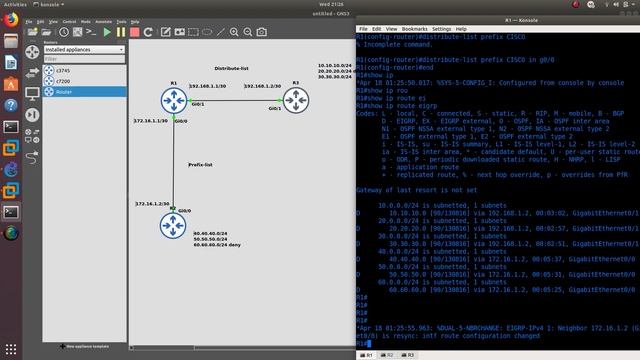Screen dimensions: 640x360
Task: Click the Zoom out magnifier icon
Action: tap(248, 32)
